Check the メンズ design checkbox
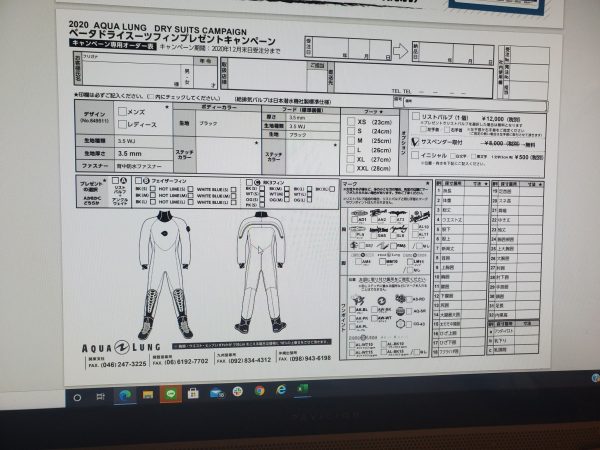 click(122, 112)
